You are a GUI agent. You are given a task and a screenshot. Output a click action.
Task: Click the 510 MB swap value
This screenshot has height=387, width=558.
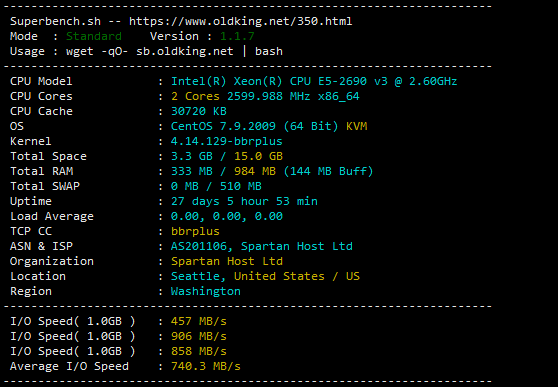241,186
